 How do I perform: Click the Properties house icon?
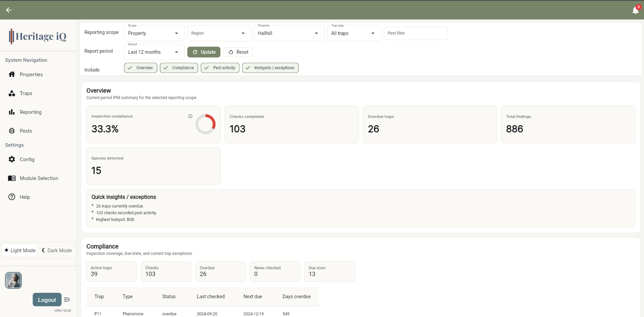point(12,74)
